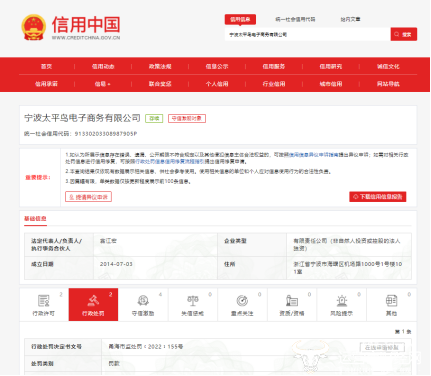Screen dimensions: 431x376
Task: Click the red 搜索 search button
Action: [404, 34]
